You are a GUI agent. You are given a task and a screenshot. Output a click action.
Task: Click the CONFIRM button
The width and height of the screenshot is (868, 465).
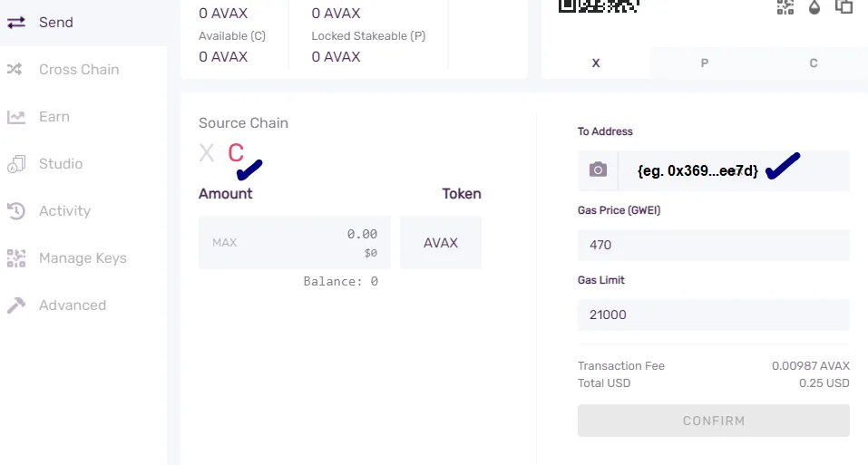[x=714, y=421]
